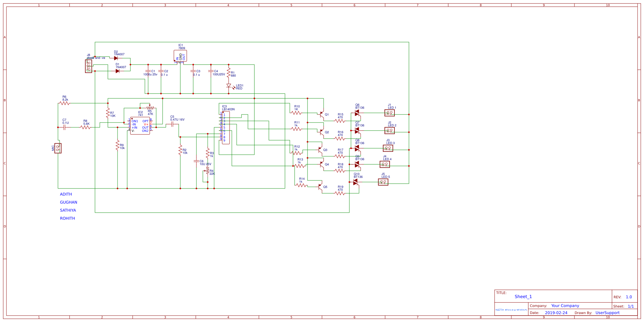
Task: Click the ADITH text label
Action: [x=66, y=194]
